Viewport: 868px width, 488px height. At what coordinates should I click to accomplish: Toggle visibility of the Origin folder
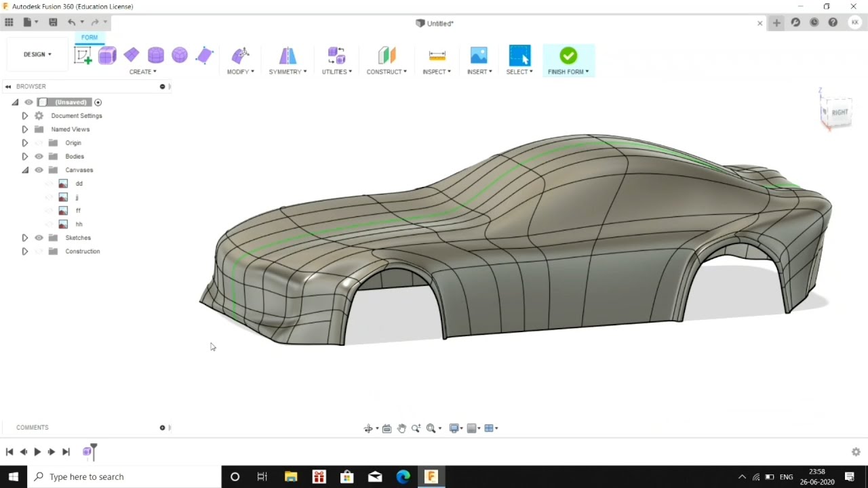tap(39, 143)
